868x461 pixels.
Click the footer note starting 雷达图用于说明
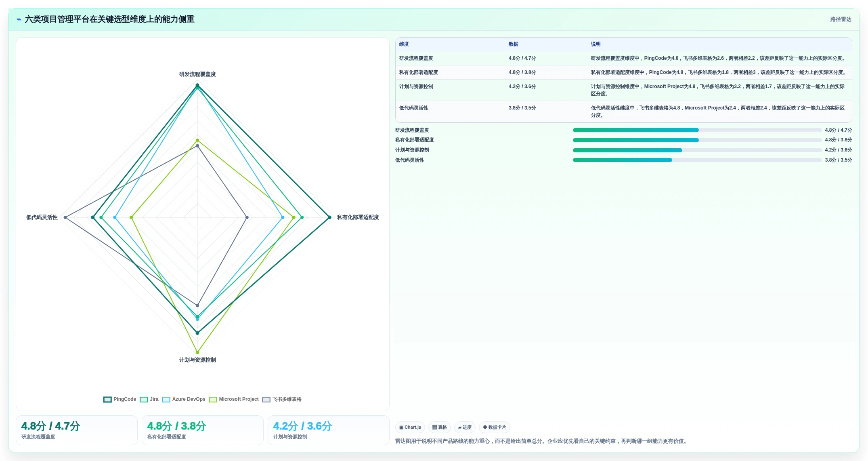[x=542, y=441]
